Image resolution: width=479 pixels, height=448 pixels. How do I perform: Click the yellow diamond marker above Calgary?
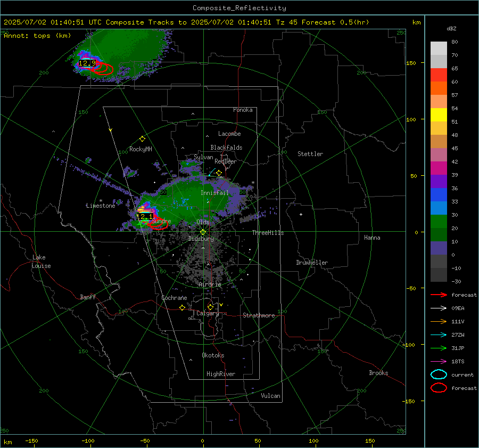point(210,307)
